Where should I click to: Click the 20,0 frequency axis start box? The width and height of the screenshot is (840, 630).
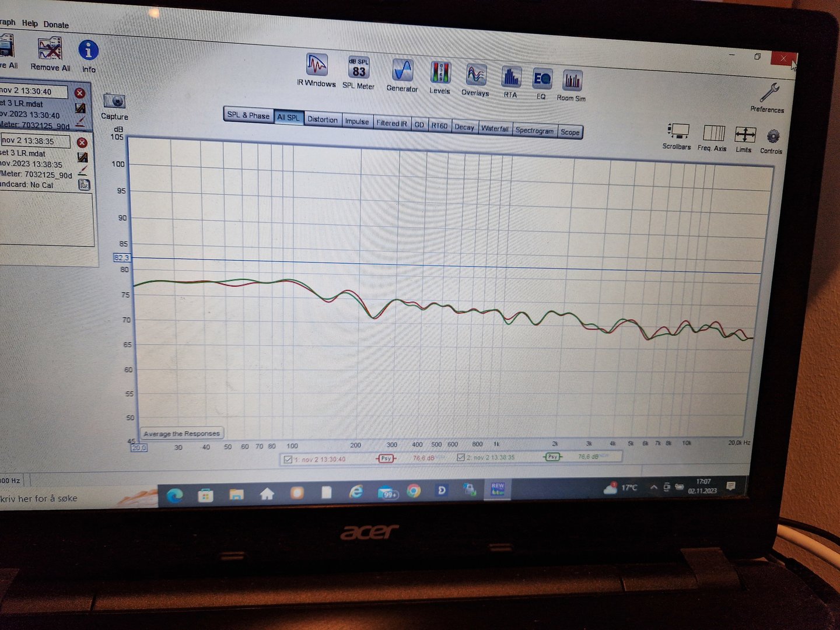pyautogui.click(x=139, y=447)
